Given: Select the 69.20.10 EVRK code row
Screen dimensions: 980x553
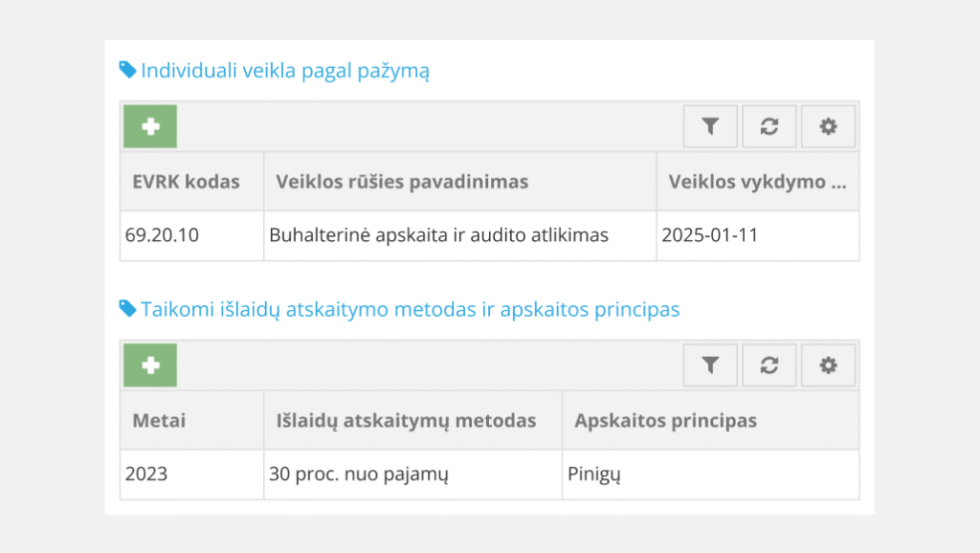Looking at the screenshot, I should pyautogui.click(x=162, y=235).
